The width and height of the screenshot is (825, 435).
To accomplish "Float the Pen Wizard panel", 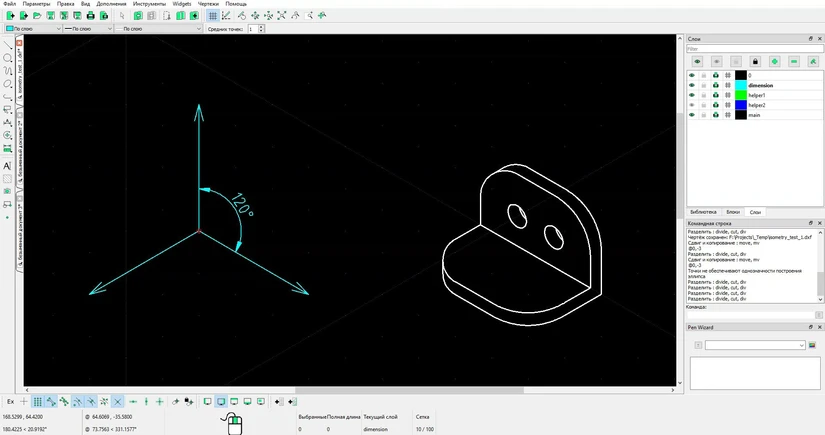I will point(811,327).
